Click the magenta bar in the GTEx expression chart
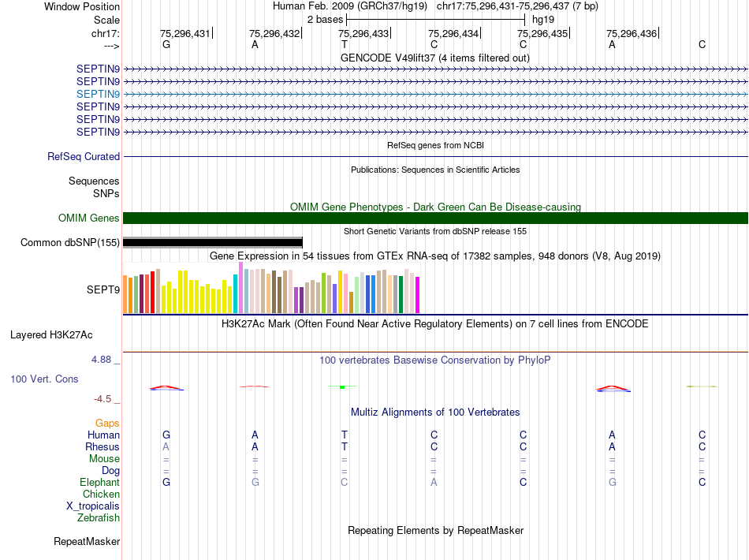Screen dimensions: 749x560 click(418, 295)
